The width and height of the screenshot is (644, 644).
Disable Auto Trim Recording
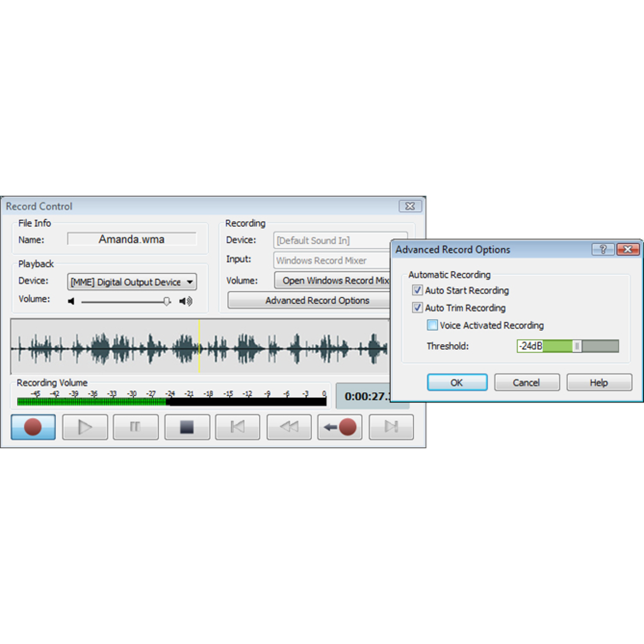click(417, 307)
